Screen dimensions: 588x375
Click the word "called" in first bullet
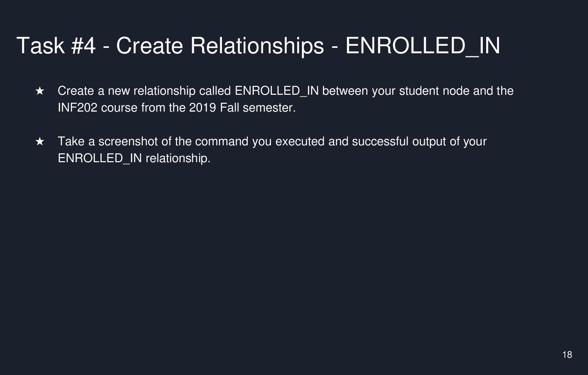tap(215, 91)
